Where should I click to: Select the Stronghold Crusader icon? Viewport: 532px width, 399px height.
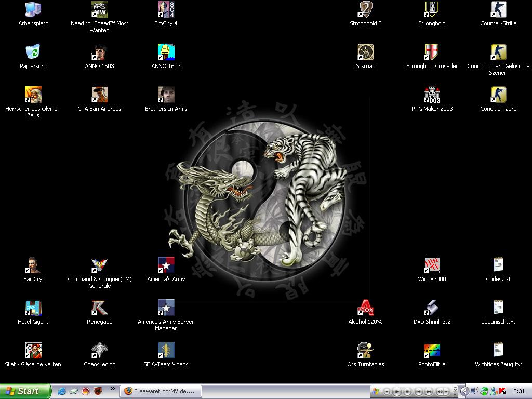click(432, 52)
